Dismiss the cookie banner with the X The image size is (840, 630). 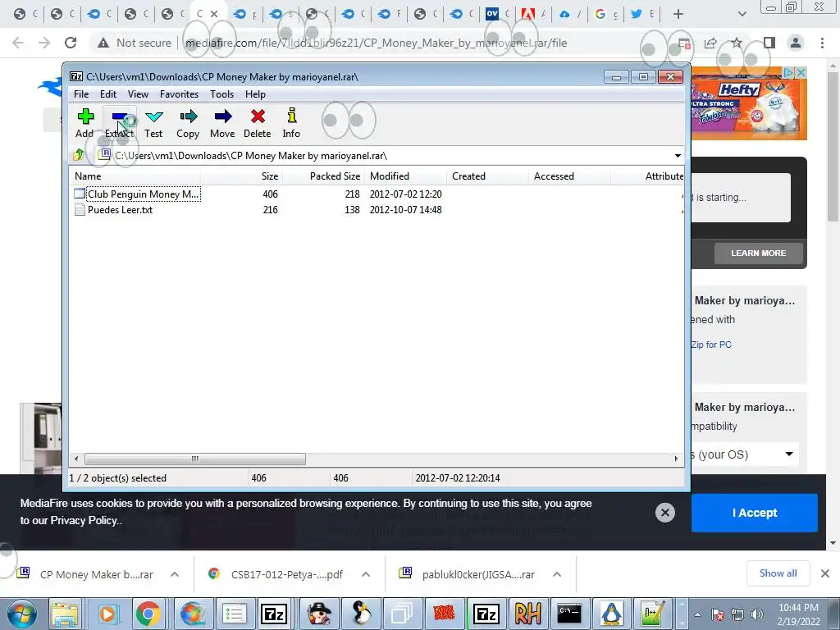(x=664, y=513)
